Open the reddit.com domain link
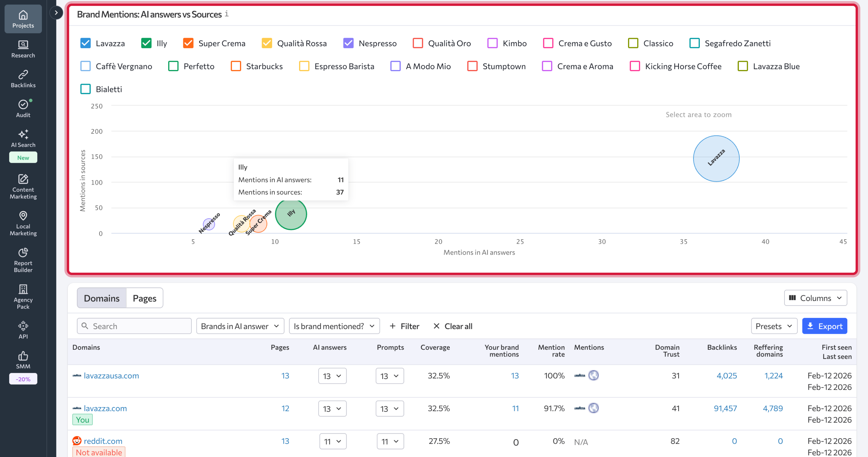The image size is (868, 457). click(x=103, y=441)
